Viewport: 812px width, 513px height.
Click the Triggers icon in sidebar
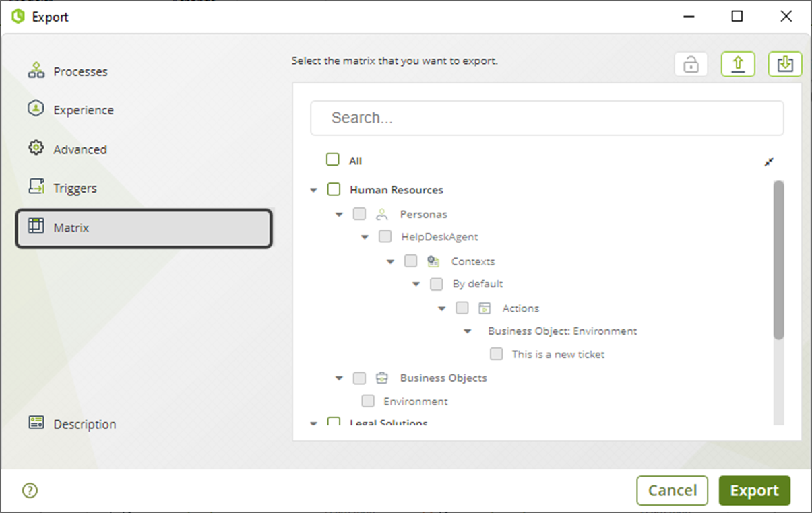(36, 187)
